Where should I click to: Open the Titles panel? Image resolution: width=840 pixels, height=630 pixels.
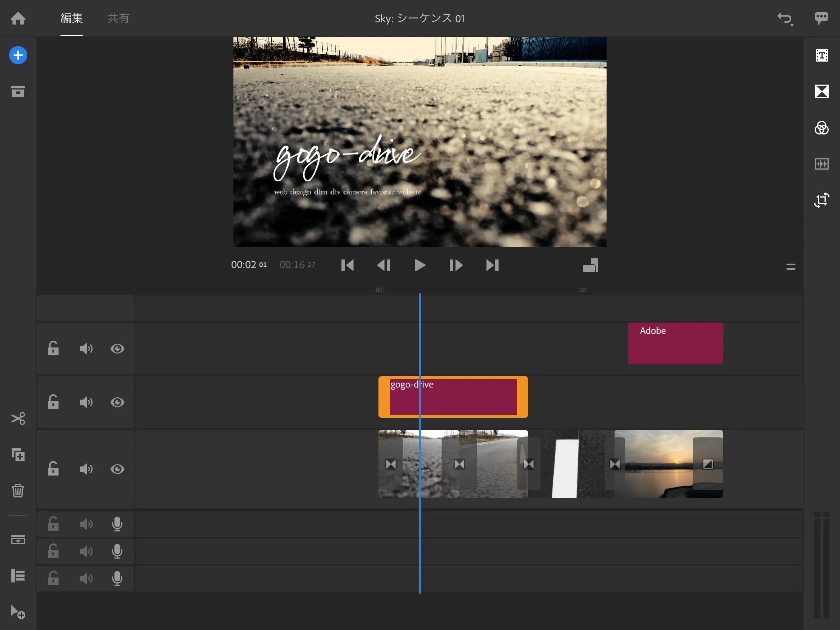(822, 55)
